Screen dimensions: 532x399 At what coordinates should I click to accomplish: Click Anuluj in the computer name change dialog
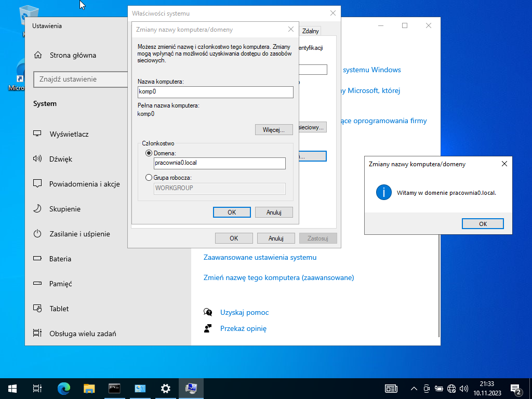click(x=274, y=212)
